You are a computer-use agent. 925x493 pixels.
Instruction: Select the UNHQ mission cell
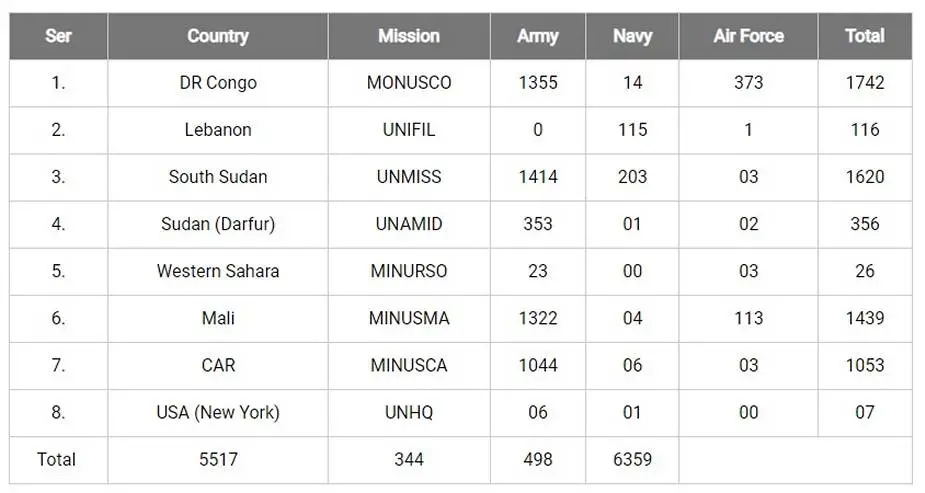pos(408,412)
